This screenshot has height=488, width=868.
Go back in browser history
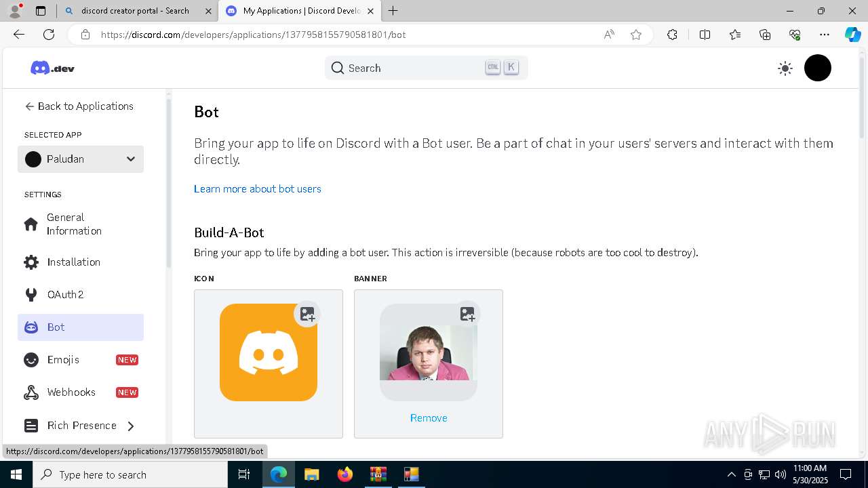coord(19,35)
